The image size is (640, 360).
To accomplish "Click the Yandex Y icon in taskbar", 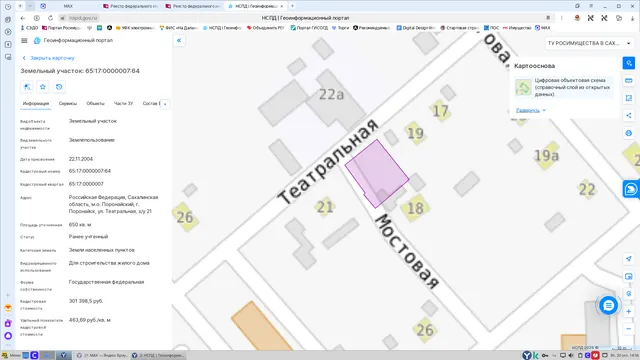I will tap(63, 356).
